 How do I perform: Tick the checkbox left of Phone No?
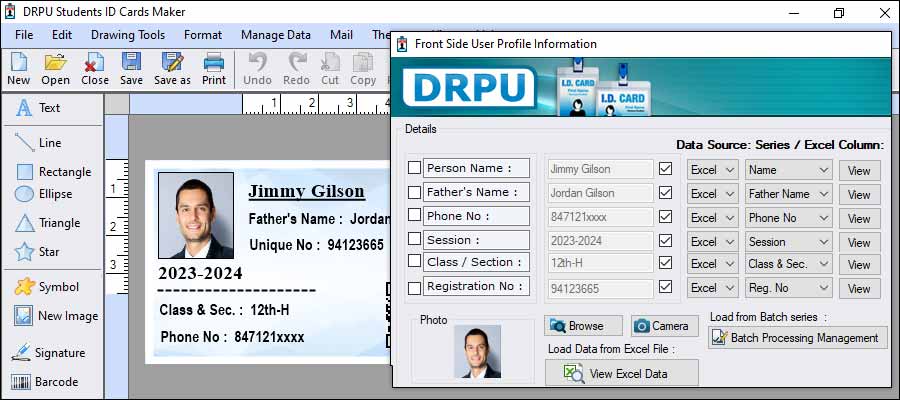414,215
